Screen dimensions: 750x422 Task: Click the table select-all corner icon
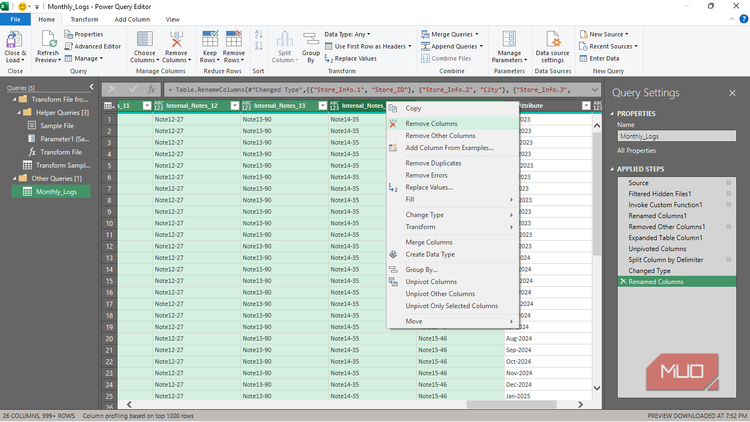click(x=109, y=105)
